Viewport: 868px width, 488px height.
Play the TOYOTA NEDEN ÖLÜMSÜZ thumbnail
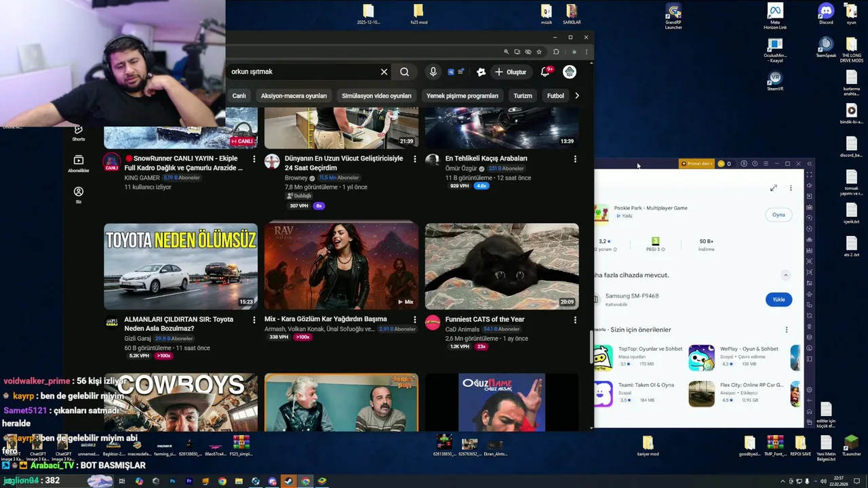(x=180, y=266)
